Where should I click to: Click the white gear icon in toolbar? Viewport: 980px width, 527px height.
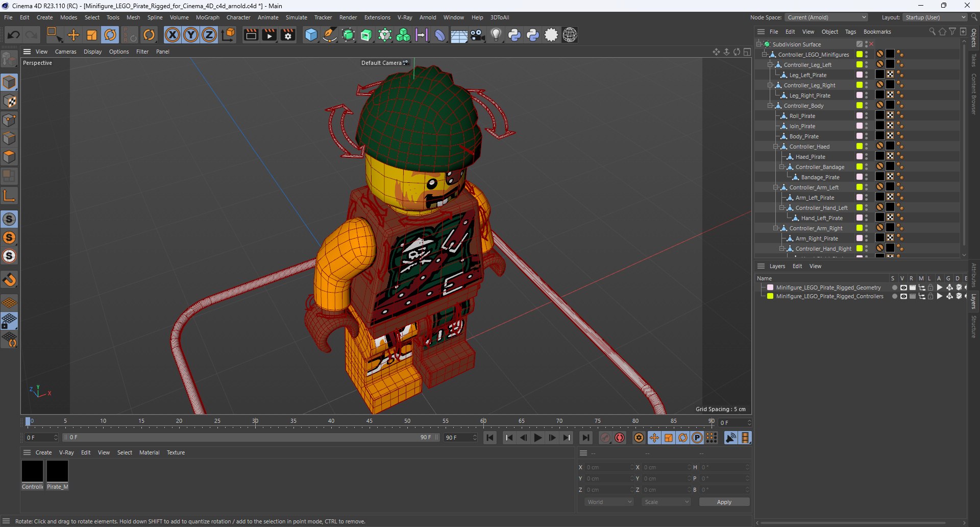click(552, 35)
